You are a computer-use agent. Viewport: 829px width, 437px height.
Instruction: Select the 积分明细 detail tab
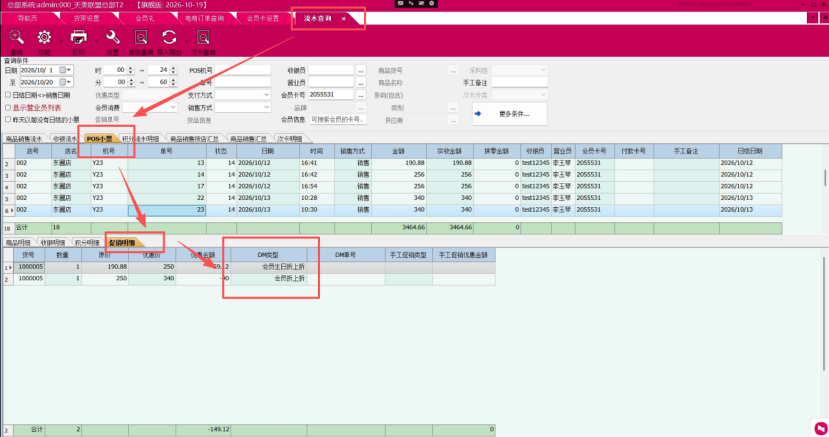coord(87,243)
